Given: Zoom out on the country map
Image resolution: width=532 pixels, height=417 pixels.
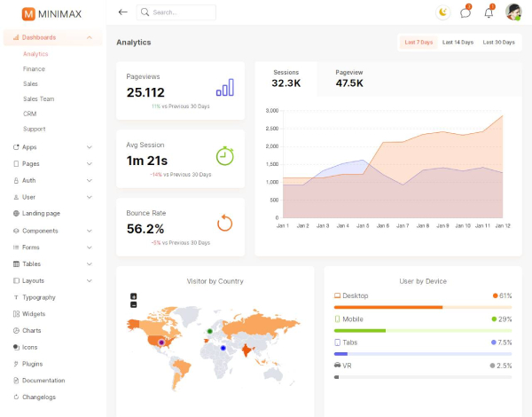Looking at the screenshot, I should [x=134, y=304].
